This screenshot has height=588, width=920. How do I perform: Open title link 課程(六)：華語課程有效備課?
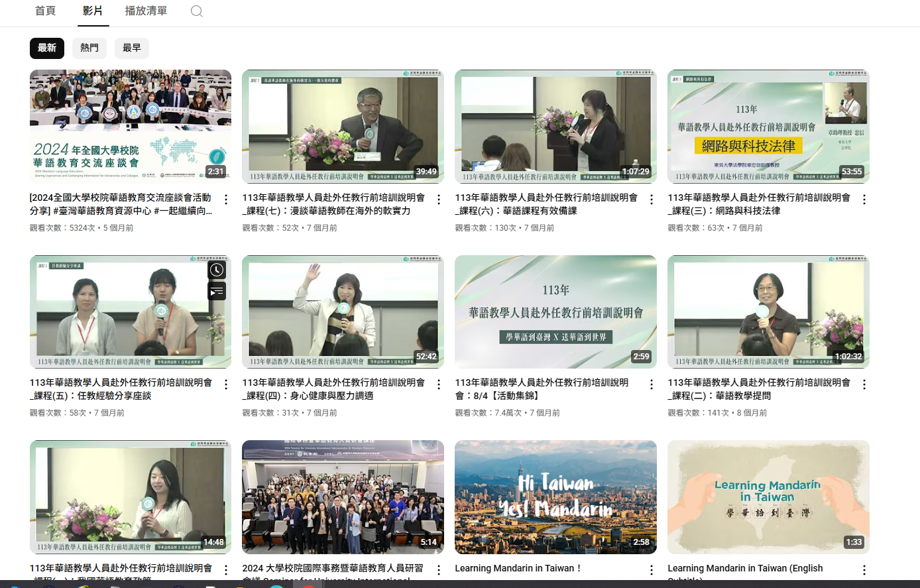(546, 204)
